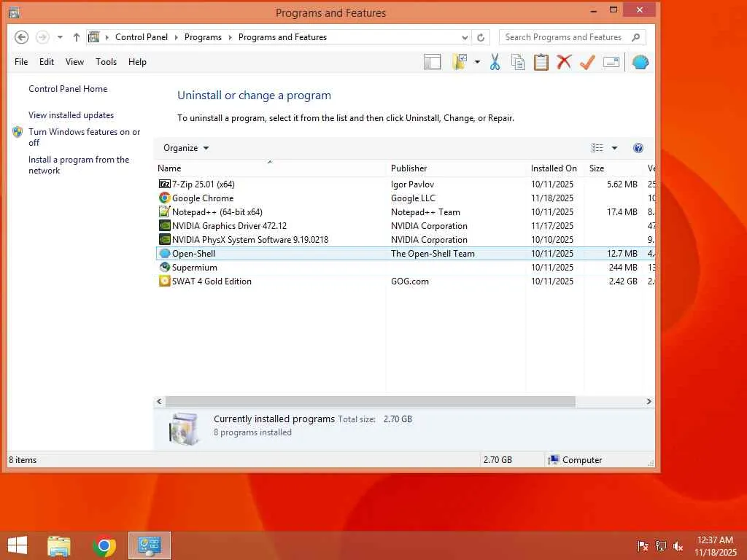
Task: Click the Forward navigation arrow
Action: [x=42, y=37]
